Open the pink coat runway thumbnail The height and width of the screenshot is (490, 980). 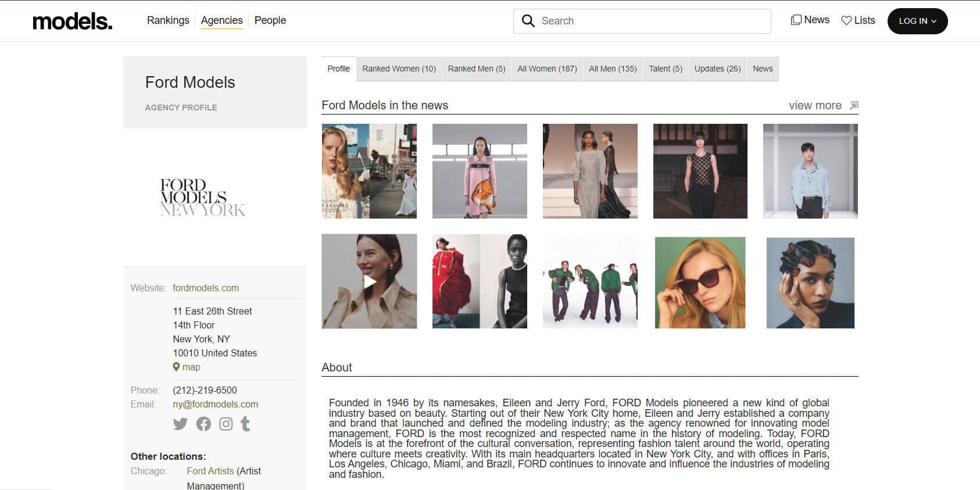pyautogui.click(x=480, y=171)
